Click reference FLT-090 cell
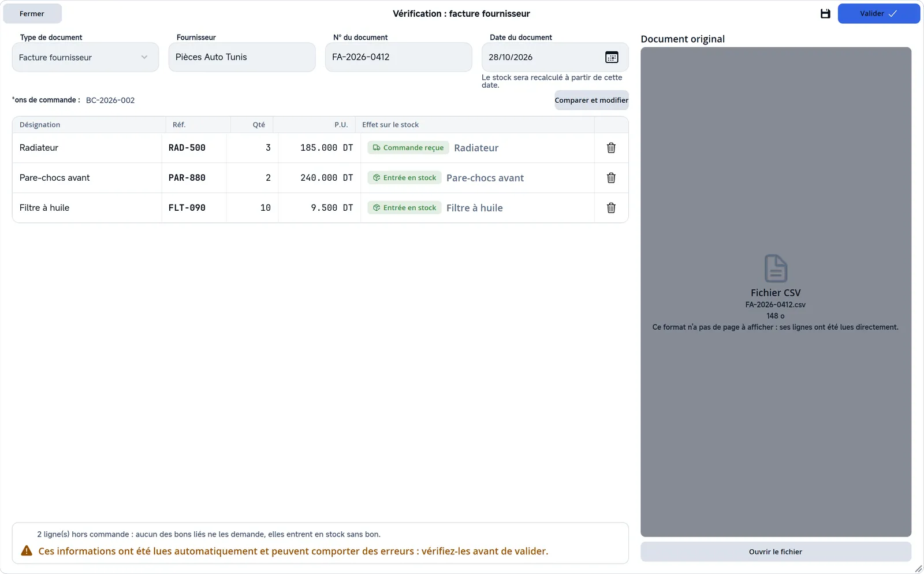Viewport: 924px width, 574px height. tap(194, 208)
